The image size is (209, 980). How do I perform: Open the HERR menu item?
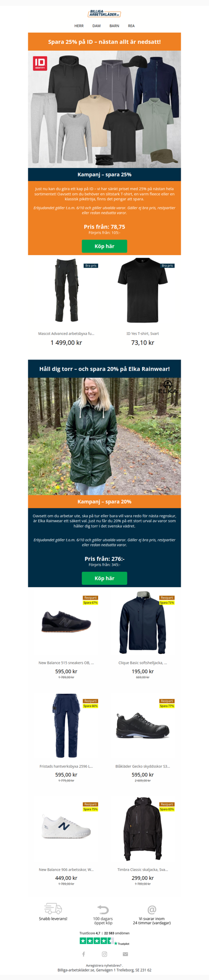pos(79,26)
